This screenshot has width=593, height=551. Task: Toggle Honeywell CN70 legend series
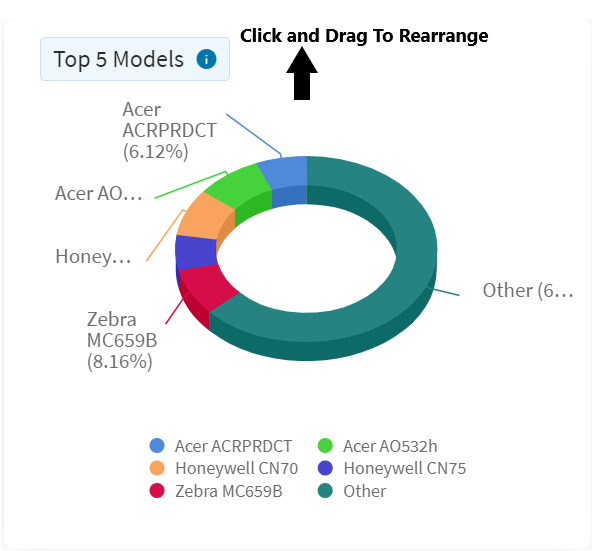[224, 468]
